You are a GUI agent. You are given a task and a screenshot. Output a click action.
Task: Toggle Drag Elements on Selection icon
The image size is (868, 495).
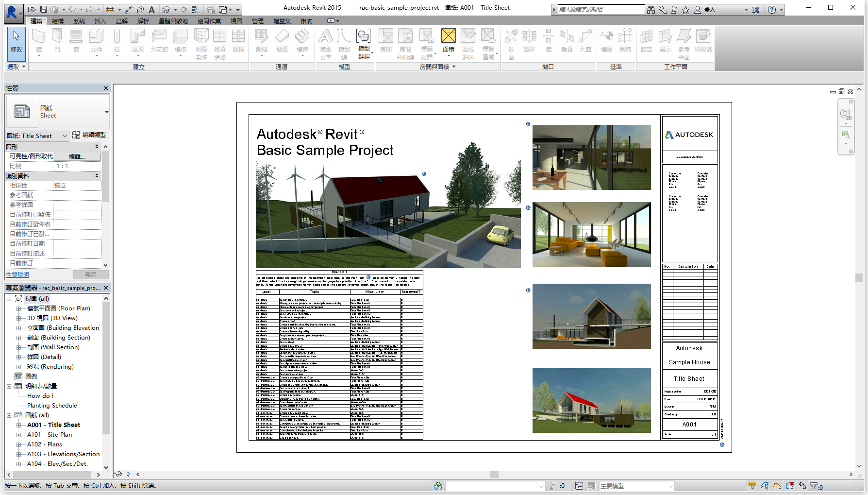[802, 486]
